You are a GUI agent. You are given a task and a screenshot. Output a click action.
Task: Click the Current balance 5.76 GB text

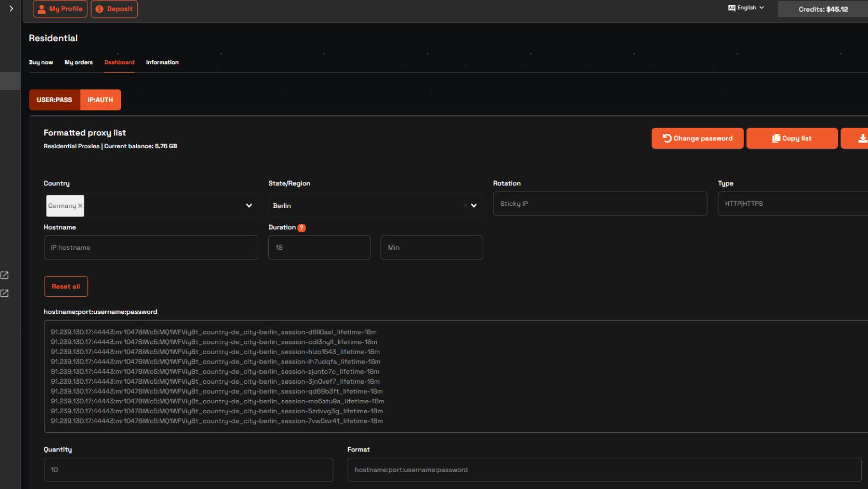tap(141, 146)
